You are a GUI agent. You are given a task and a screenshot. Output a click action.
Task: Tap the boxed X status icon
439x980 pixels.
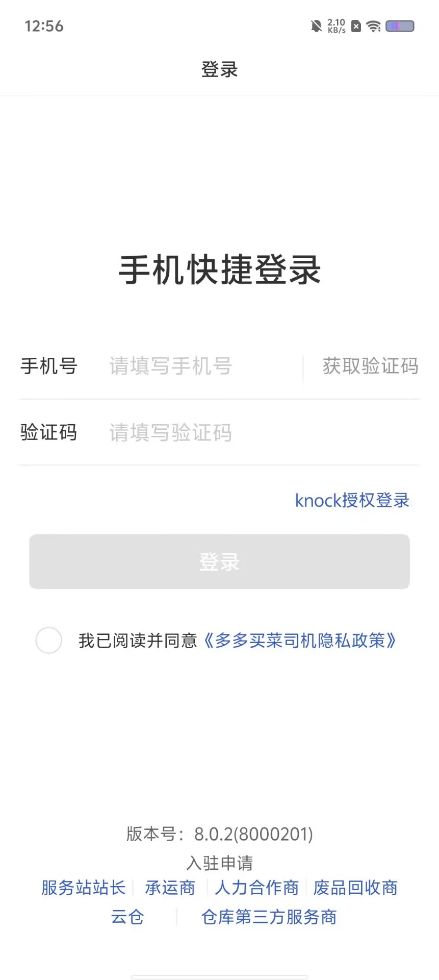pyautogui.click(x=356, y=26)
